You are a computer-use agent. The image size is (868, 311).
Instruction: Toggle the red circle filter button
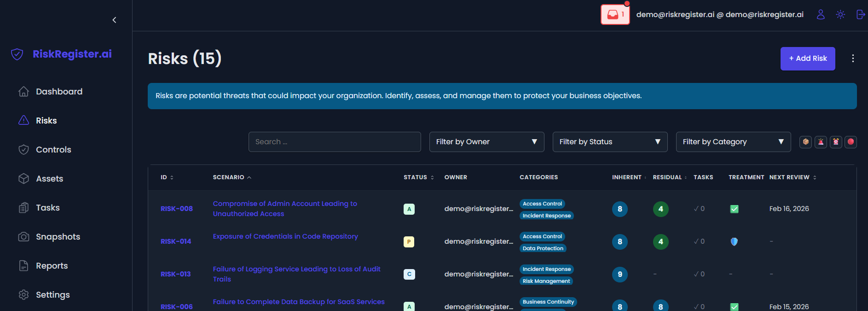[851, 142]
